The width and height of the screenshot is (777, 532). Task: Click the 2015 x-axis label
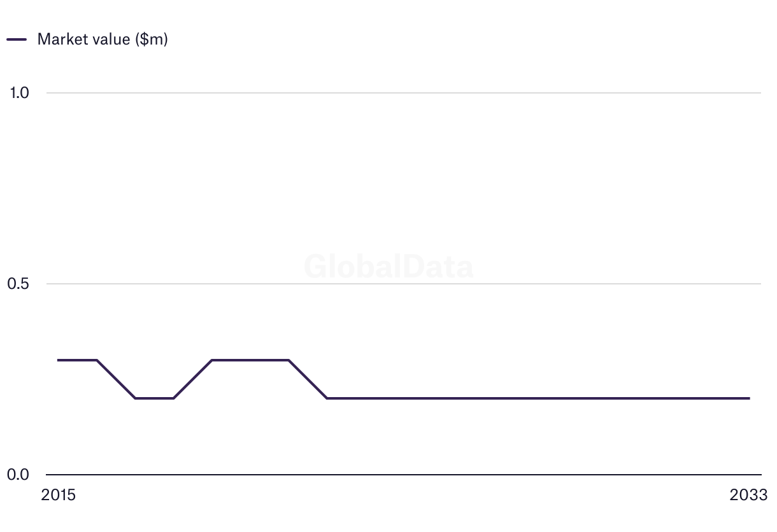pos(58,495)
